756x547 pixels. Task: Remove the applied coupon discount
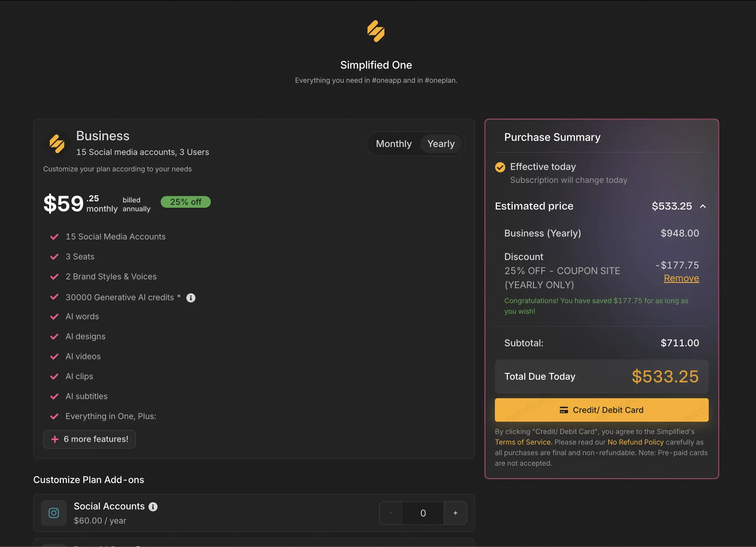681,278
